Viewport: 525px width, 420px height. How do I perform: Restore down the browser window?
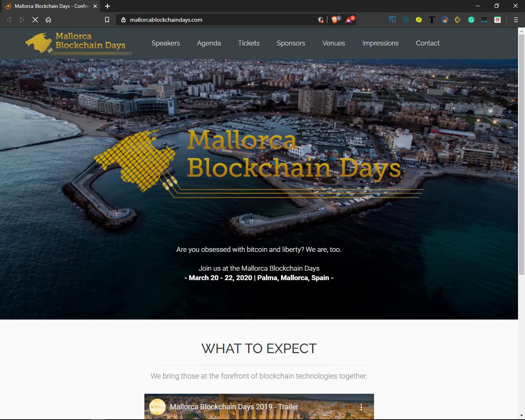click(x=496, y=6)
